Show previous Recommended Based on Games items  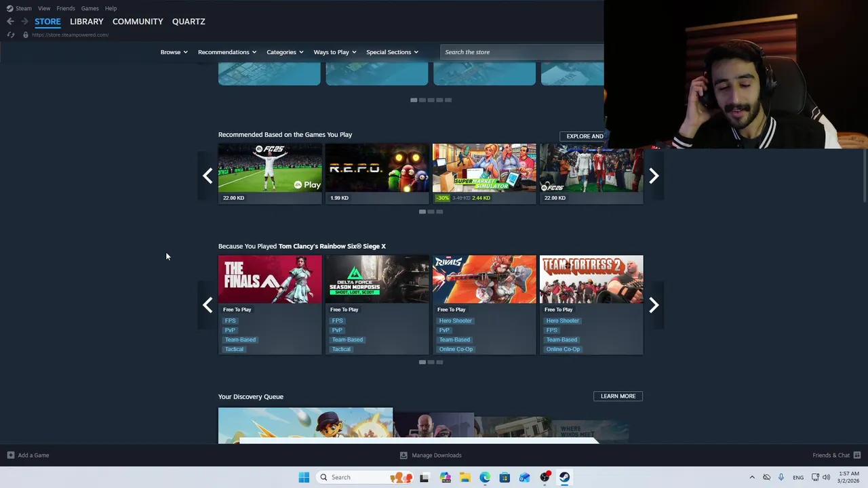pyautogui.click(x=208, y=176)
